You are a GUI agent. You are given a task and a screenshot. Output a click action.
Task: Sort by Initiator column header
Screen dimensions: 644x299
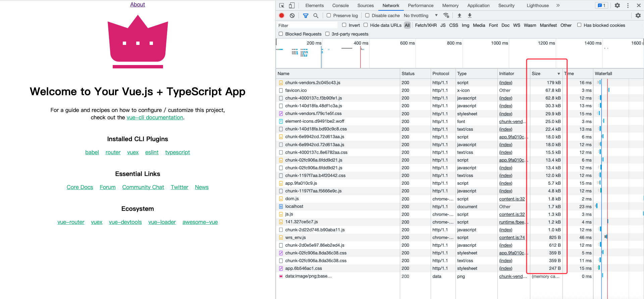[514, 74]
